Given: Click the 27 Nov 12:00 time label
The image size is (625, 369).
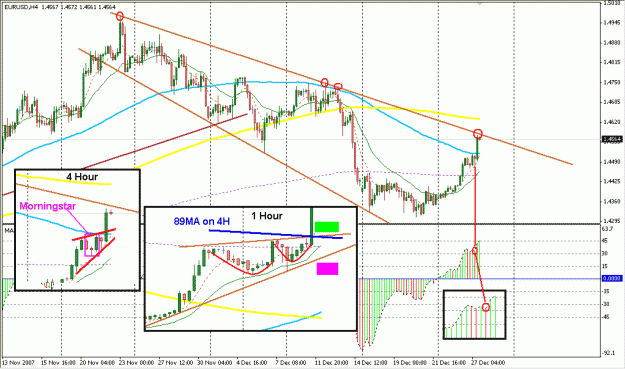Looking at the screenshot, I should click(175, 363).
